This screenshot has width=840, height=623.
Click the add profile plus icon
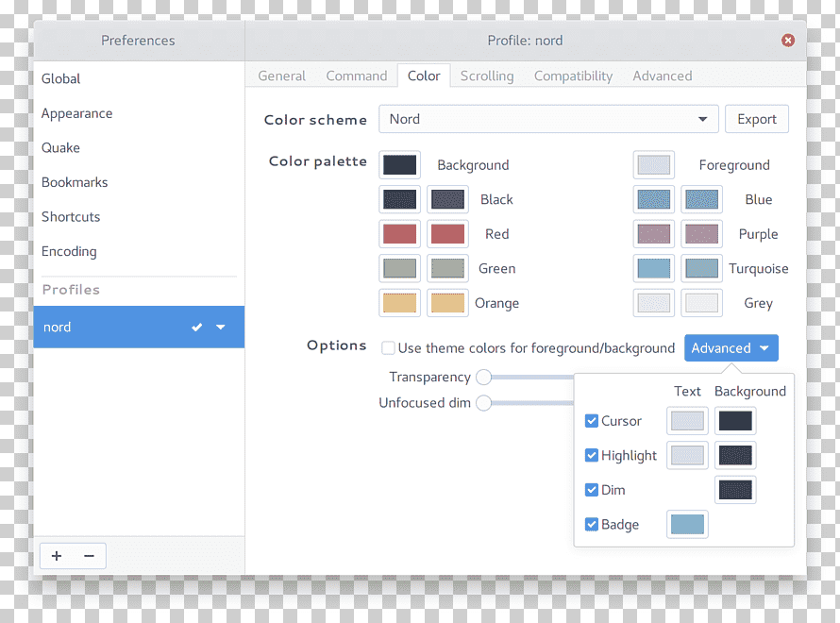[57, 556]
